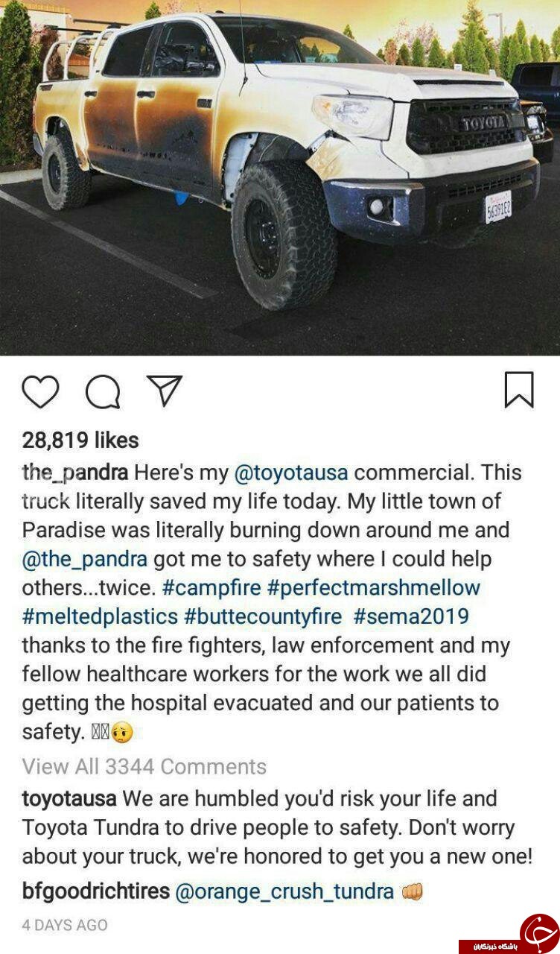Tap the heart like icon
Screen dimensions: 560x954
(40, 391)
